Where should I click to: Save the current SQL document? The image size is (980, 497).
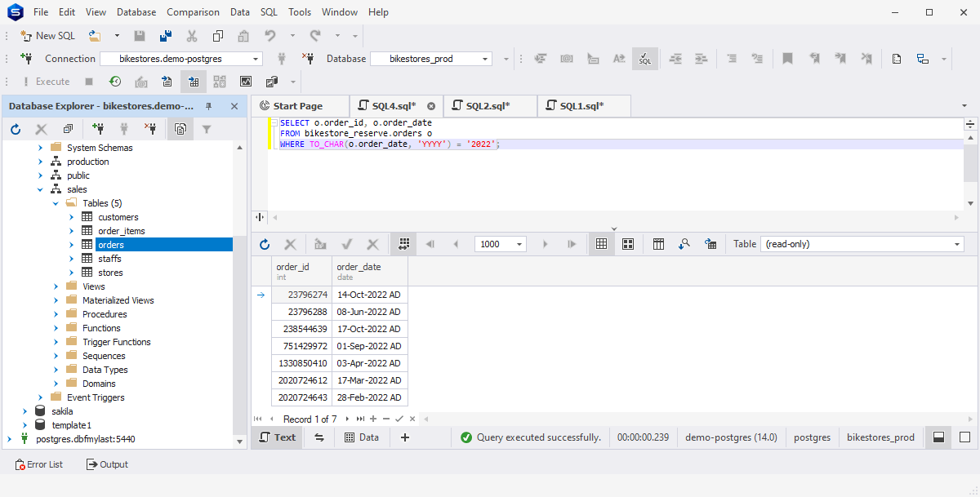(x=139, y=35)
